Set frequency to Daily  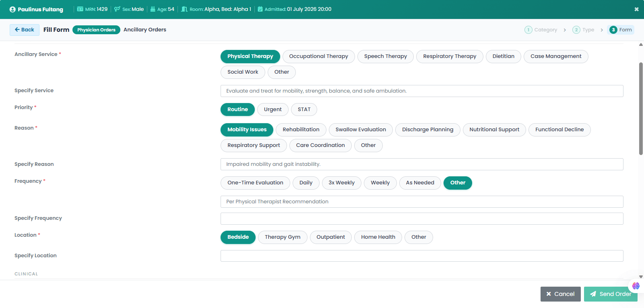pos(306,183)
